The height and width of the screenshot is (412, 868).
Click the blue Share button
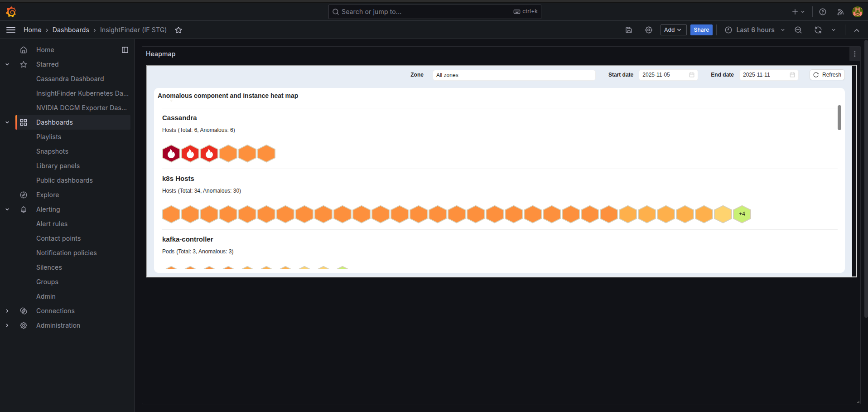point(701,30)
